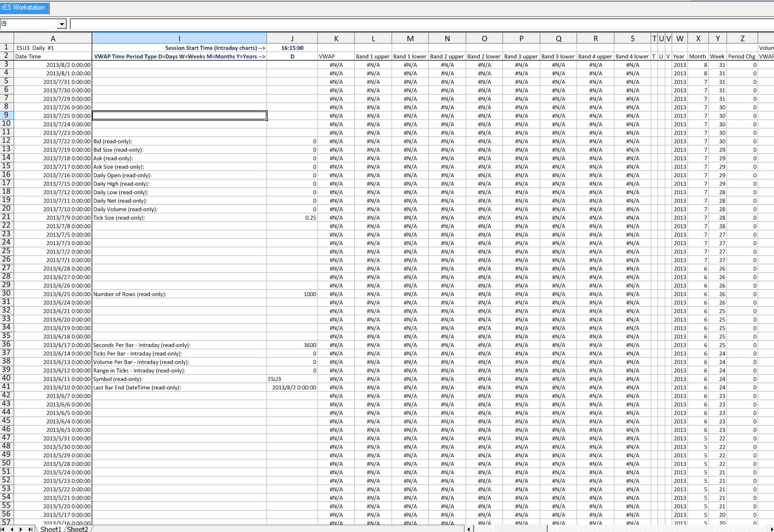This screenshot has width=774, height=532.
Task: Select the 'Symbol (read-only):' label cell
Action: [x=179, y=379]
